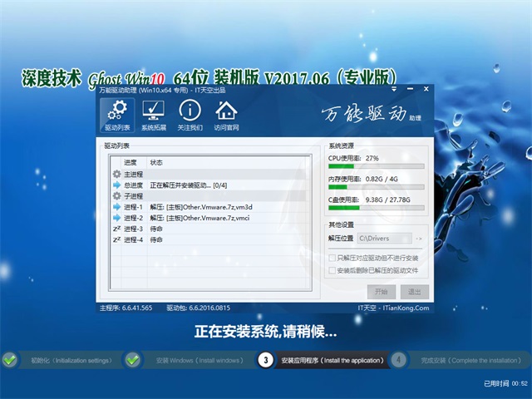Select the CPU使用率 27% value
532x399 pixels.
tap(372, 158)
